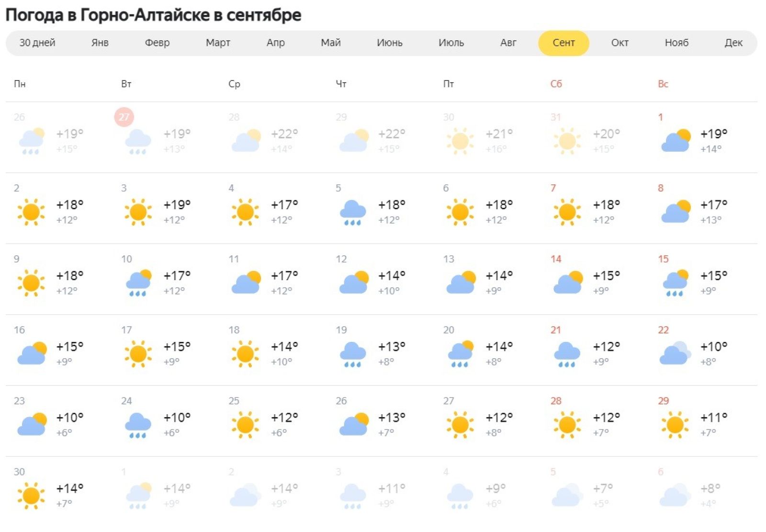
Task: Select the highlighted Сент tab
Action: (563, 43)
